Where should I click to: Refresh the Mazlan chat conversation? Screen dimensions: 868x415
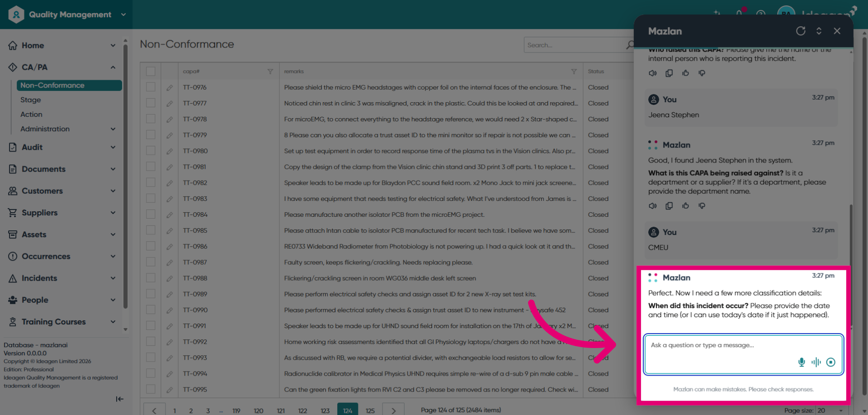(801, 31)
